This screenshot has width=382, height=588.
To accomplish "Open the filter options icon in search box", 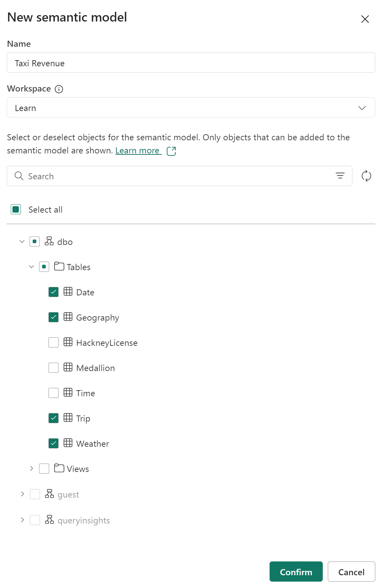I will pos(340,176).
